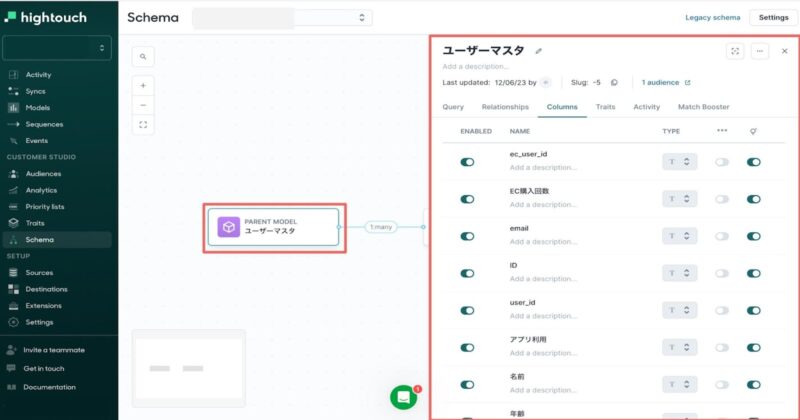Click Invite a teammate
800x420 pixels.
54,350
